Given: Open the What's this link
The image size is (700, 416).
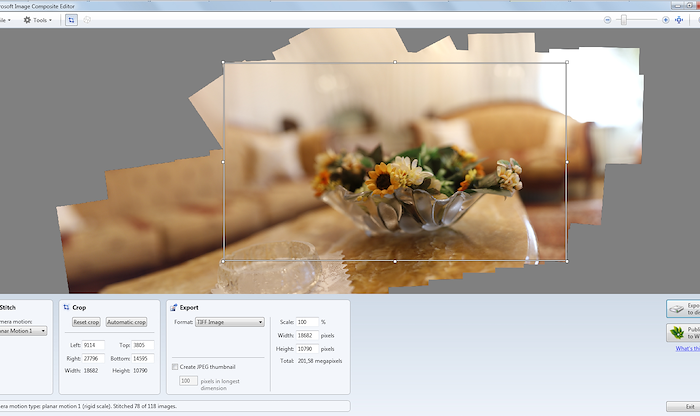Looking at the screenshot, I should click(688, 349).
